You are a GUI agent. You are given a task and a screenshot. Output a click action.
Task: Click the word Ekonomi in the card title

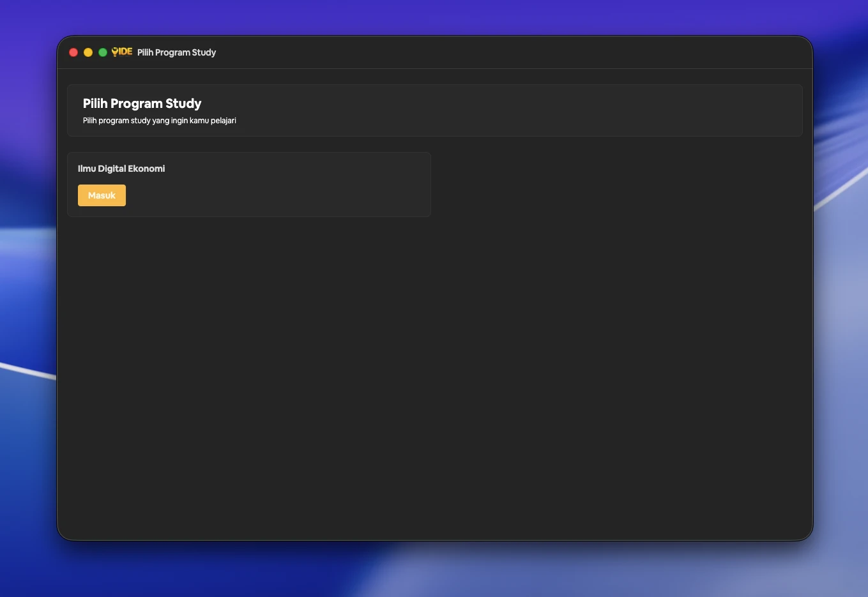[x=146, y=169]
